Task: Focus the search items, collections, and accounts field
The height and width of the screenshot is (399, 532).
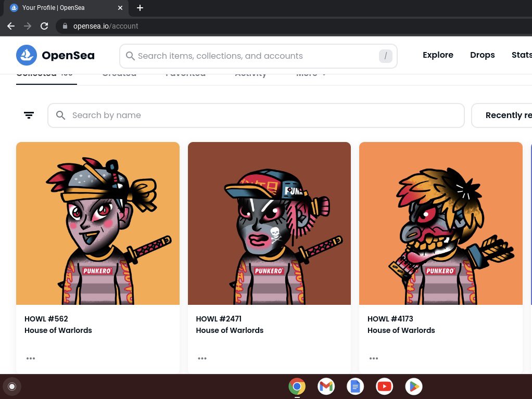Action: [258, 56]
